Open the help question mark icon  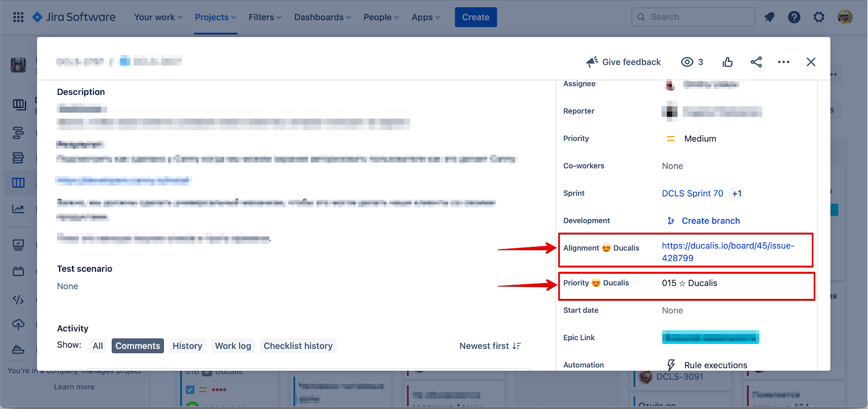pos(794,17)
